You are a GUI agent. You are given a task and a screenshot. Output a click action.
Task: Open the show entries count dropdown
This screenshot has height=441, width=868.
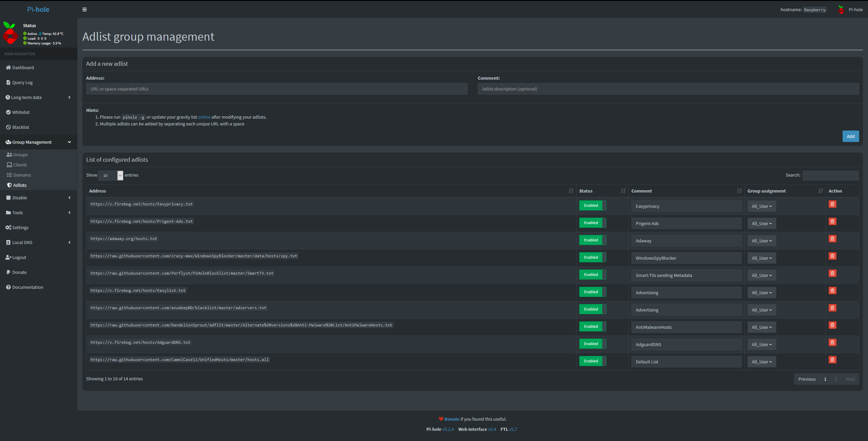pos(111,175)
